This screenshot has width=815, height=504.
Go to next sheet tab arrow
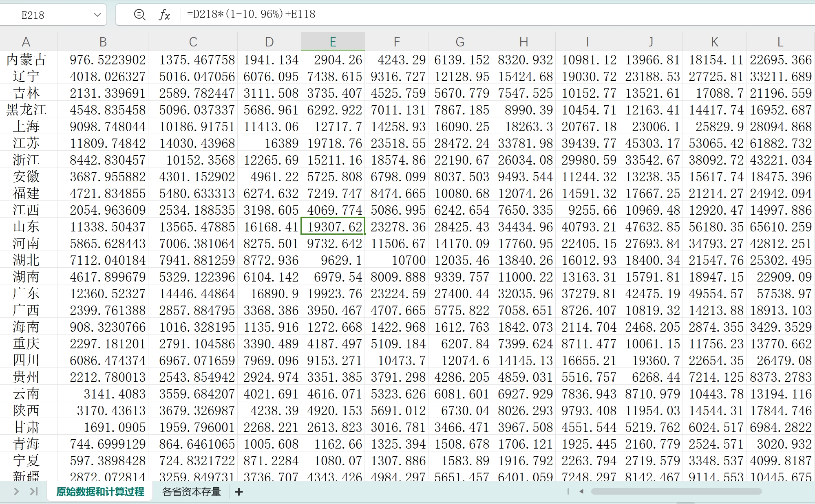pyautogui.click(x=16, y=492)
